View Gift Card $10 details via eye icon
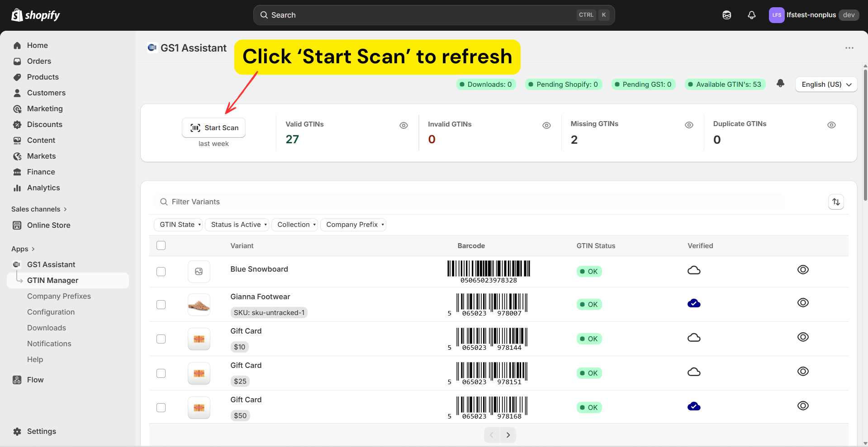 pyautogui.click(x=803, y=337)
